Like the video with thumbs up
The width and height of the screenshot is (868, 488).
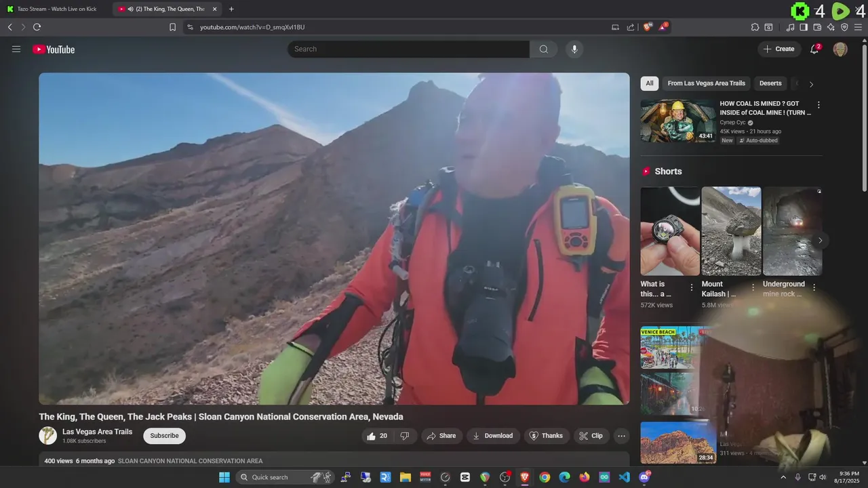(x=378, y=436)
